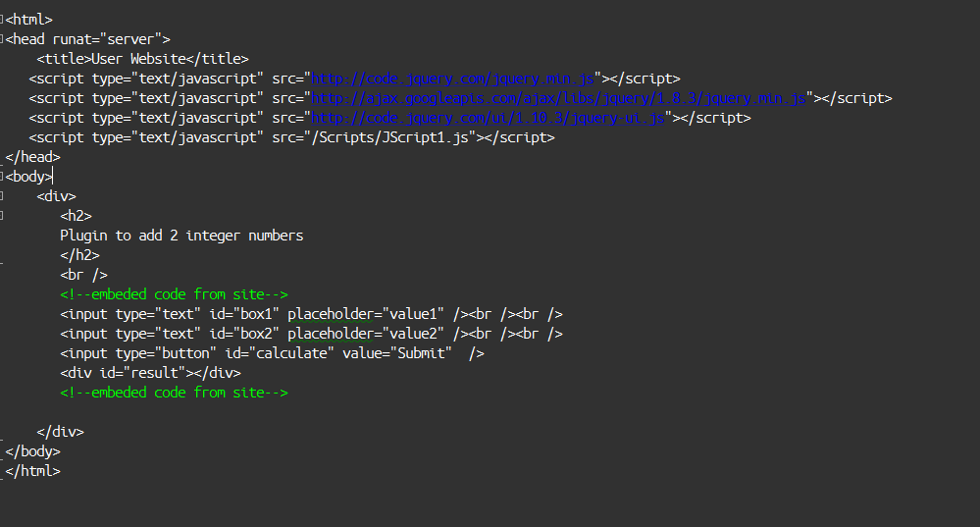Collapse the <head runat="server"> block
The height and width of the screenshot is (527, 980).
(2, 39)
